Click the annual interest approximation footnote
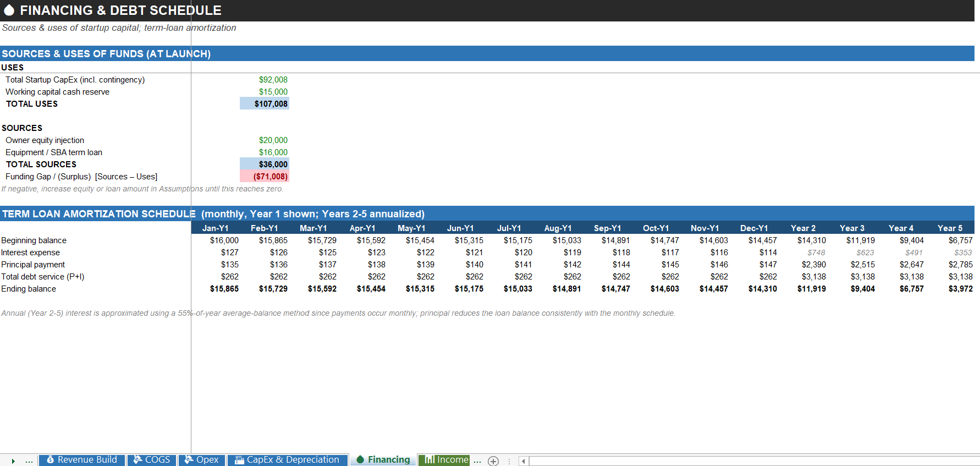The width and height of the screenshot is (980, 466). (x=338, y=313)
